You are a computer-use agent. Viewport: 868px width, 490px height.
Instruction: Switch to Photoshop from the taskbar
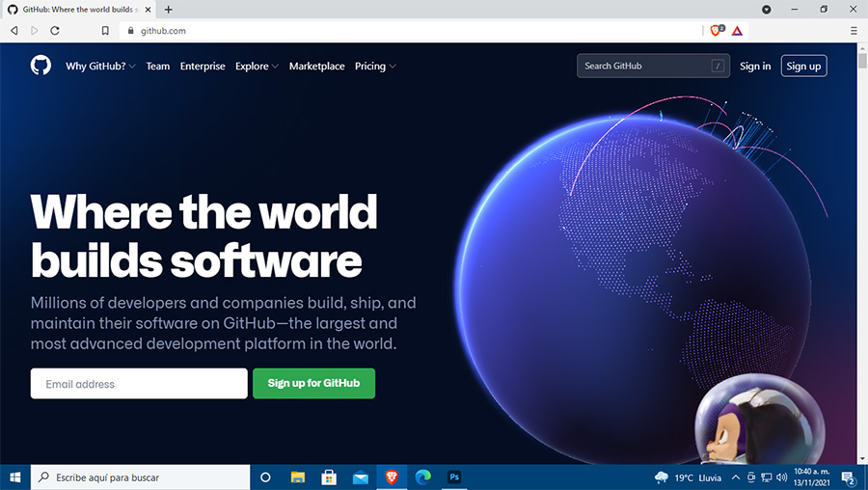tap(454, 477)
